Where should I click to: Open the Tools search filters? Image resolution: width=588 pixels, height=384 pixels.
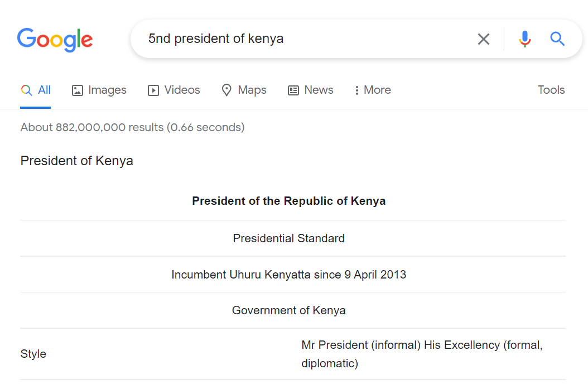551,90
